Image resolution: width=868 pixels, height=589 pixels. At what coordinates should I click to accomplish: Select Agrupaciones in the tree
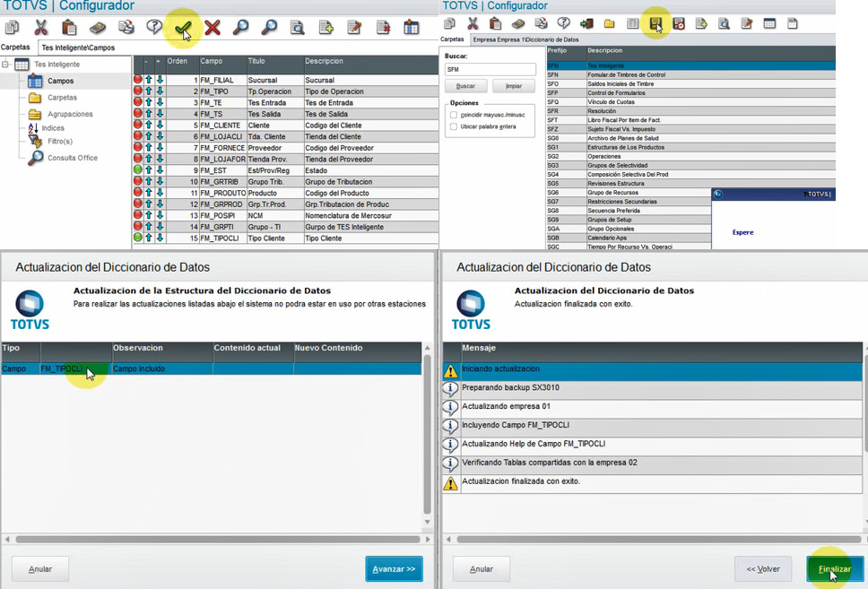point(70,114)
